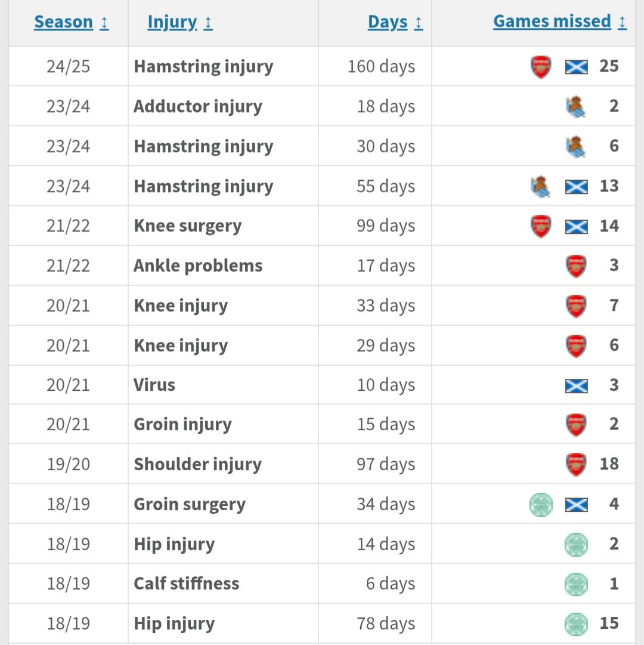This screenshot has width=644, height=645.
Task: Click Celtic crest in Calf stiffness row
Action: [576, 584]
